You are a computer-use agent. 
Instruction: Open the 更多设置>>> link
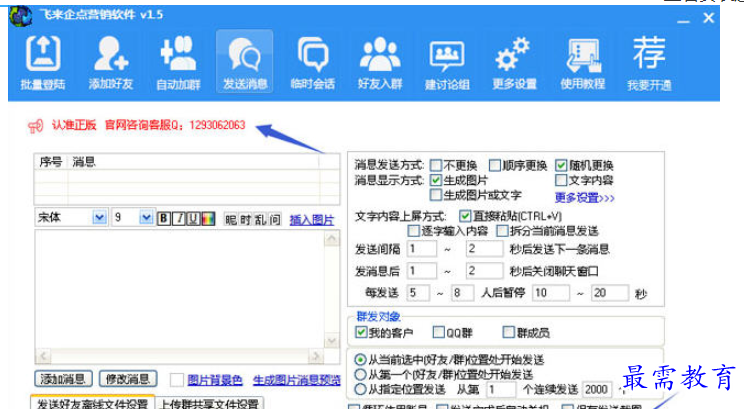click(584, 197)
